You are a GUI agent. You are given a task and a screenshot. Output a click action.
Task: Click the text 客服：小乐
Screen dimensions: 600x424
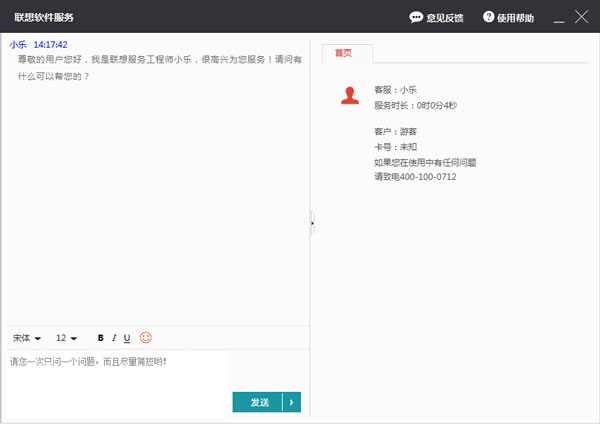tap(395, 90)
